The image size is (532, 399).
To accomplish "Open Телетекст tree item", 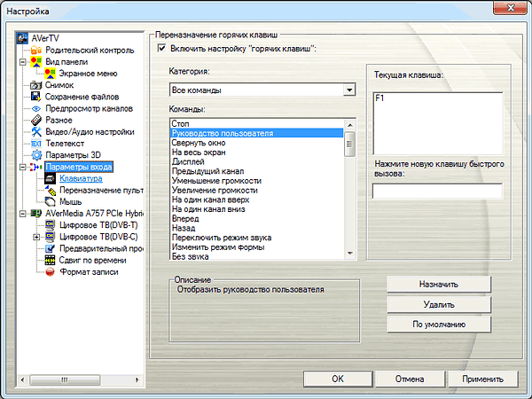I will (x=65, y=144).
